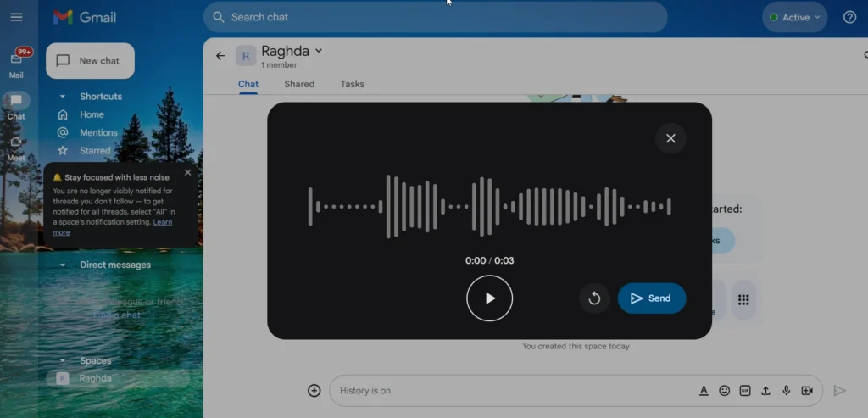This screenshot has height=418, width=868.
Task: Open the Active status dropdown
Action: coord(794,17)
